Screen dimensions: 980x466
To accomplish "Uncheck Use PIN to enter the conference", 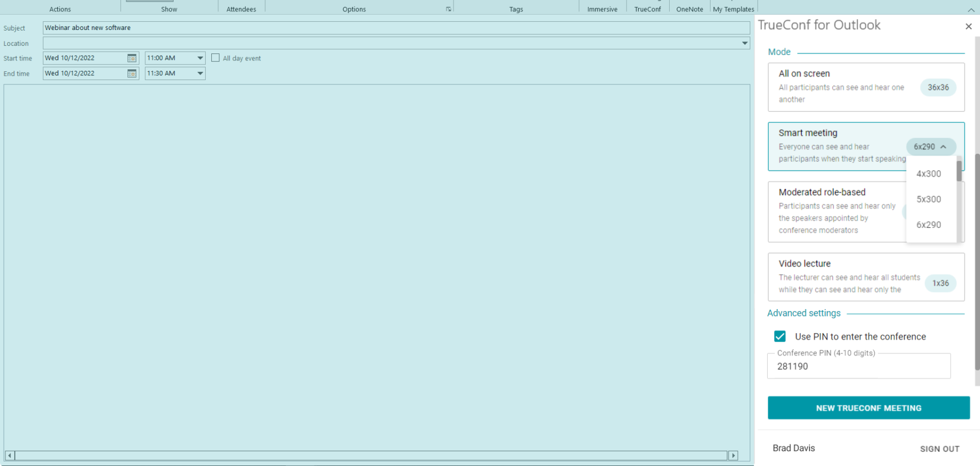I will pos(780,336).
